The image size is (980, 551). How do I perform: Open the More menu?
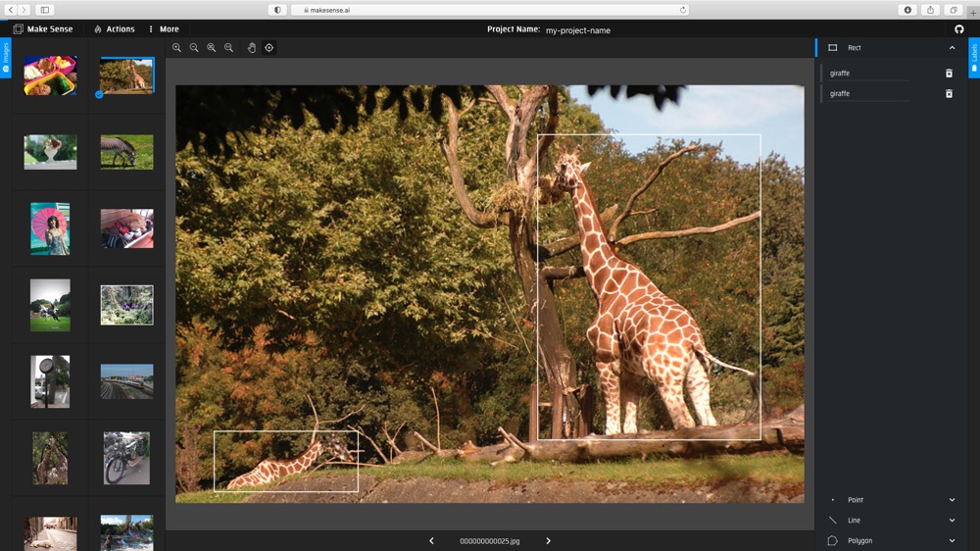[x=164, y=29]
